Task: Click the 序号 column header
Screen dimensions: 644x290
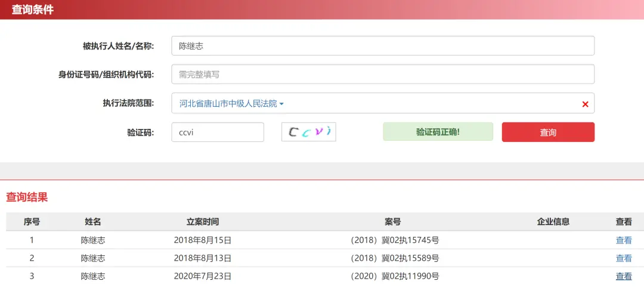Action: point(32,222)
